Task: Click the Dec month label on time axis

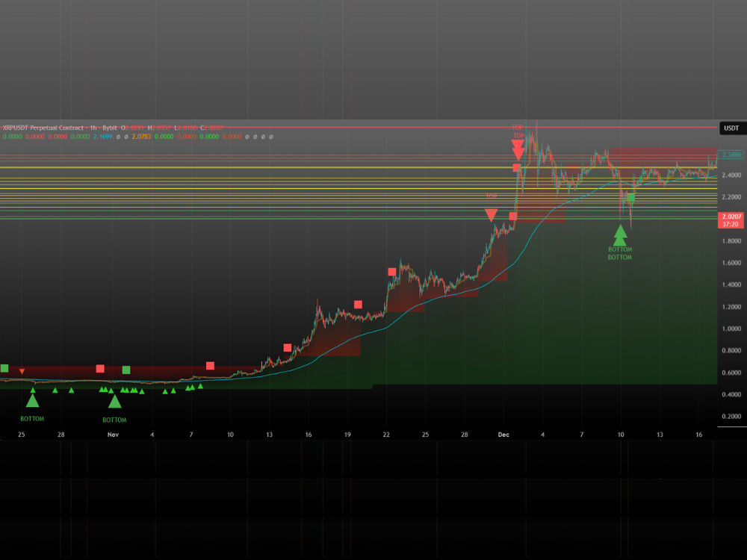Action: [503, 435]
